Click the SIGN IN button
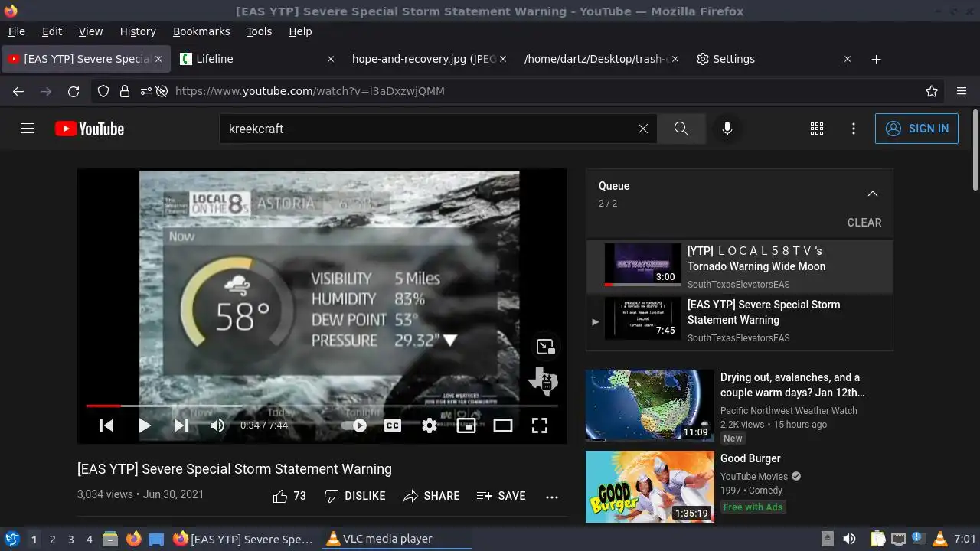 (916, 129)
